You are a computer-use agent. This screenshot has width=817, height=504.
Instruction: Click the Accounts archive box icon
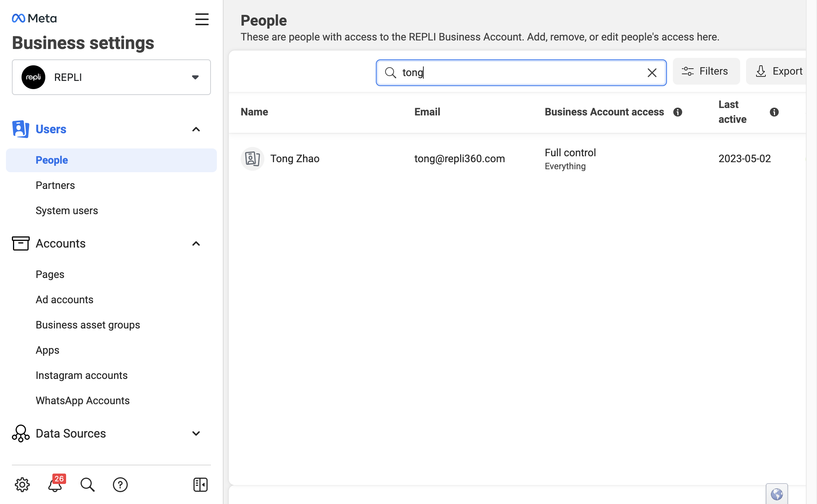[21, 243]
